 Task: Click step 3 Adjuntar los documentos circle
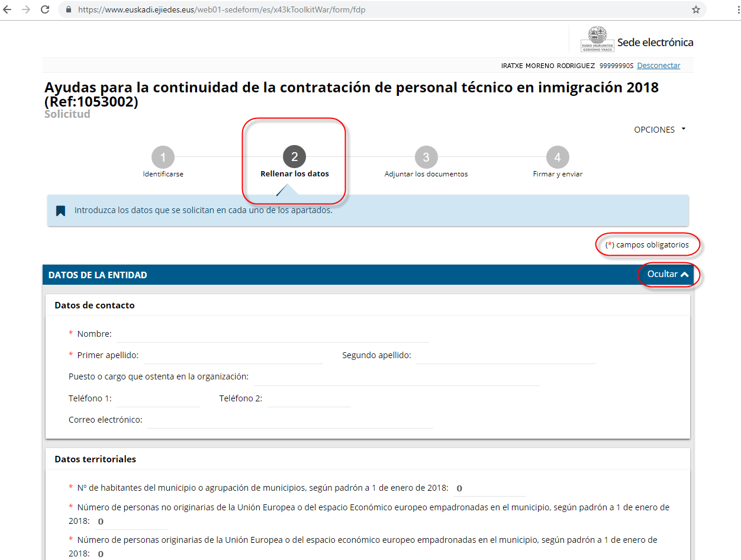tap(426, 157)
